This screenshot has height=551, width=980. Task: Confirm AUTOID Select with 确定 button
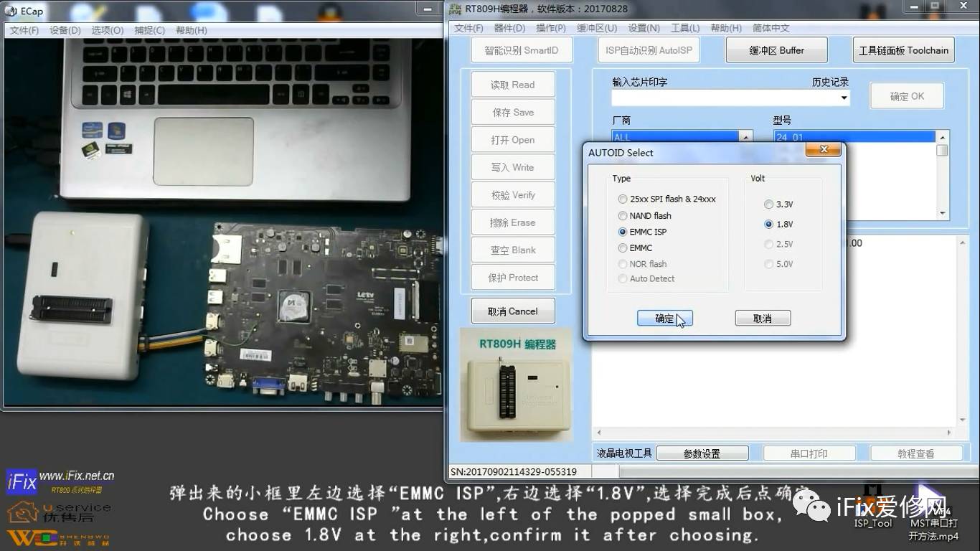pyautogui.click(x=664, y=317)
